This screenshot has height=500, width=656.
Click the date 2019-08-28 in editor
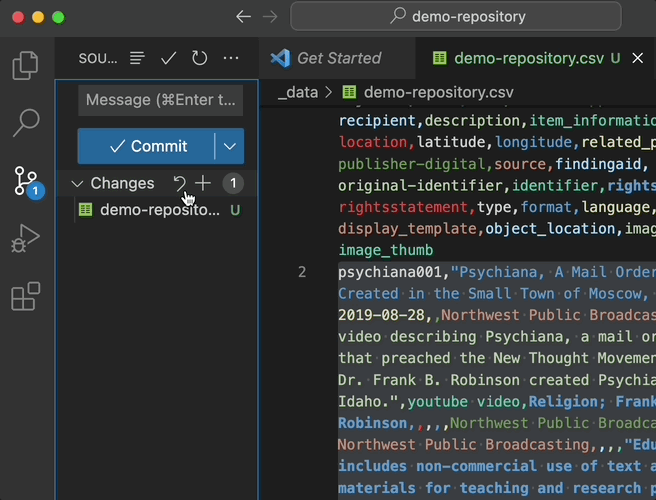(x=381, y=315)
